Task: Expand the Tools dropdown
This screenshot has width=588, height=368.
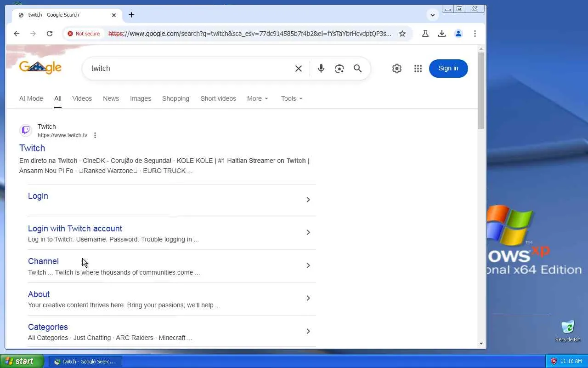Action: (292, 98)
